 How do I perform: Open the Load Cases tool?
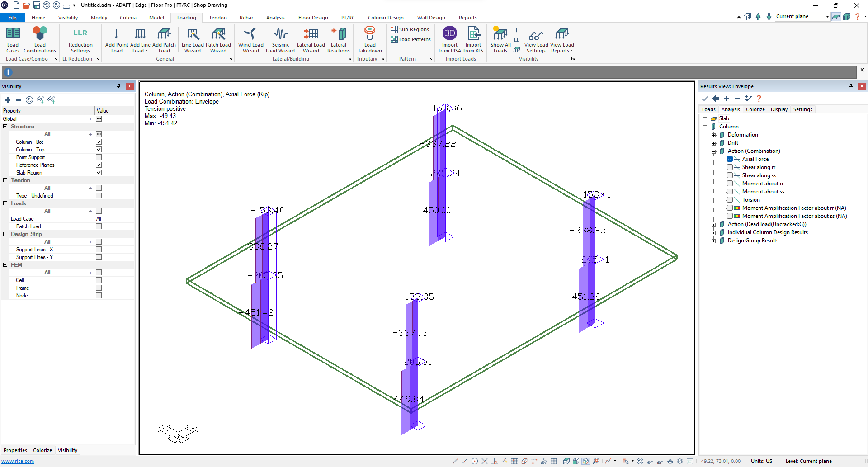(13, 39)
